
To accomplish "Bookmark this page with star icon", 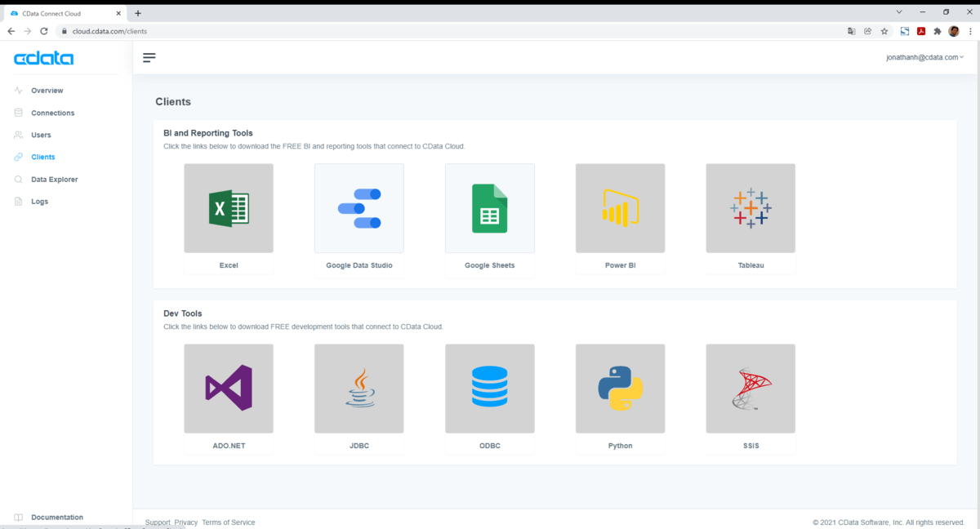I will [x=884, y=31].
